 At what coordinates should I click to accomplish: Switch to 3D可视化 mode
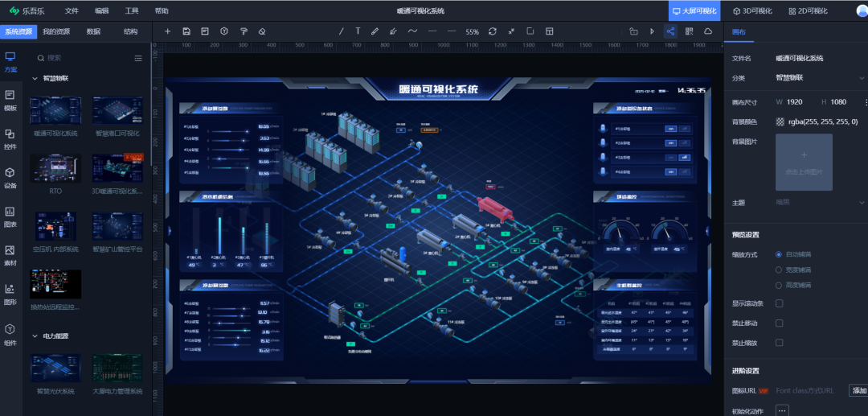(753, 10)
